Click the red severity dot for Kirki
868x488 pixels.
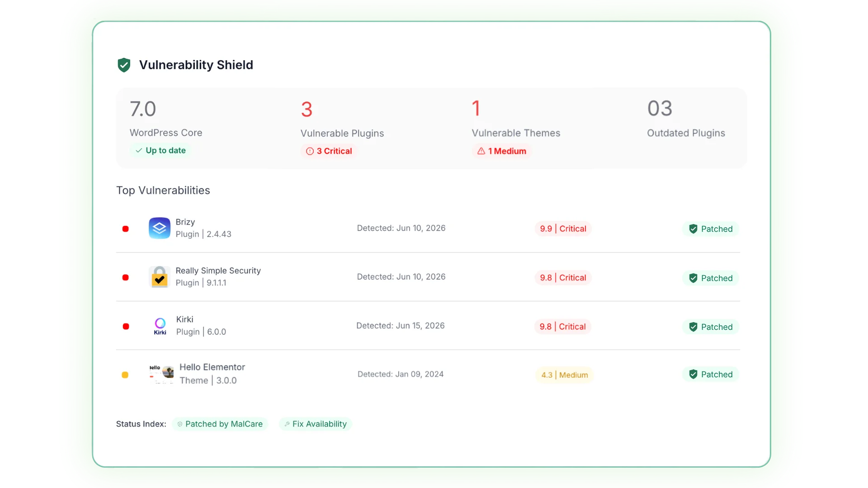click(126, 326)
